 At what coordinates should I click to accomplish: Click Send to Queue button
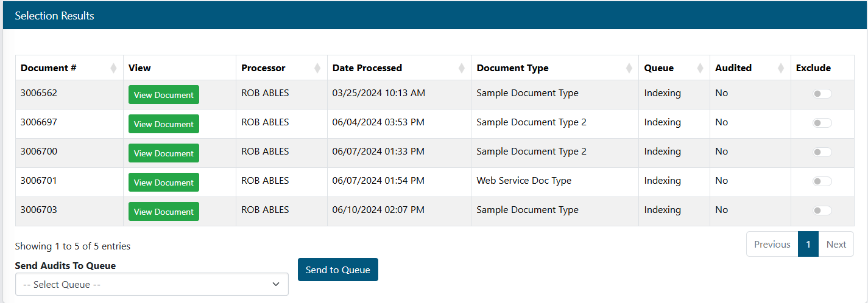point(337,270)
